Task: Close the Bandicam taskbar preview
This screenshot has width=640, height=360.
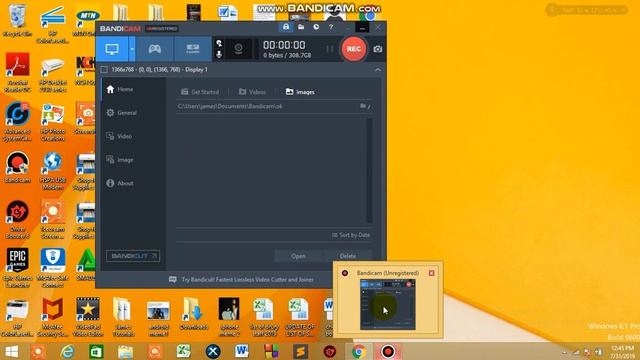Action: [x=431, y=273]
